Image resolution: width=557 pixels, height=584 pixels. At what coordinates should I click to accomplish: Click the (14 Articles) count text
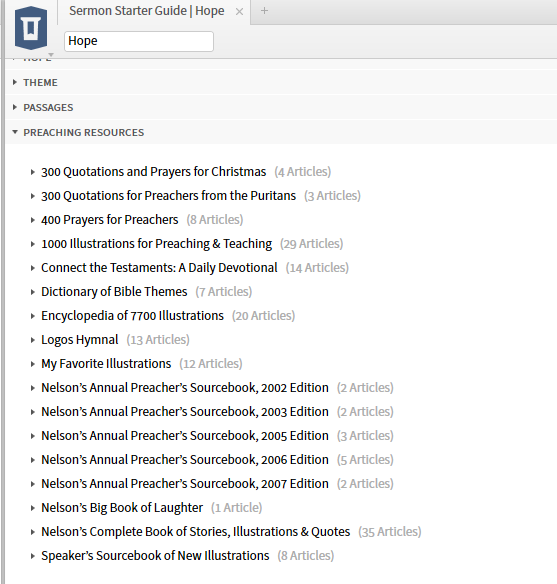pos(317,268)
